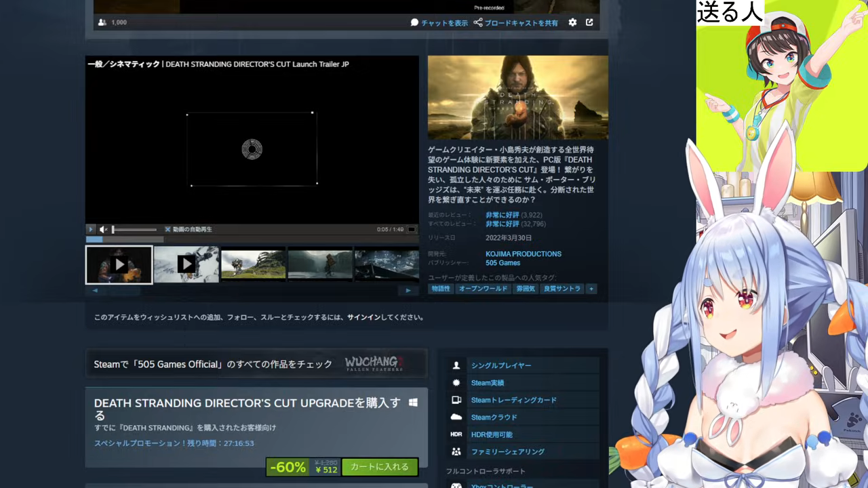
Task: Expand the tags with the plus button
Action: pos(591,289)
